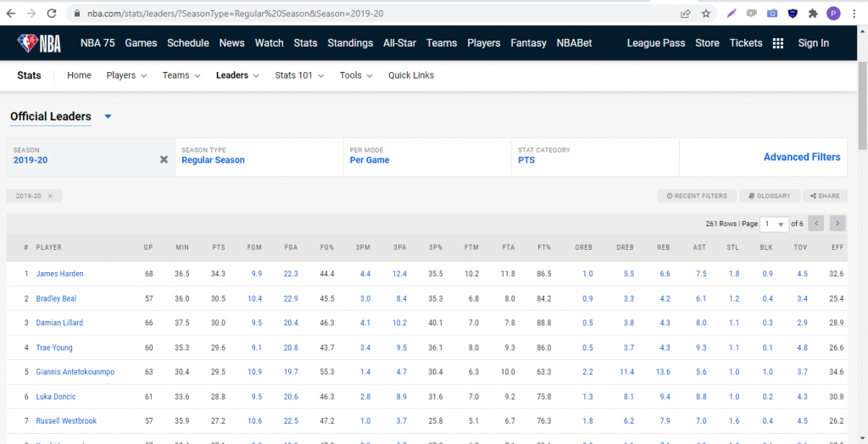Click the browser address bar URL
The image size is (868, 444).
(236, 14)
